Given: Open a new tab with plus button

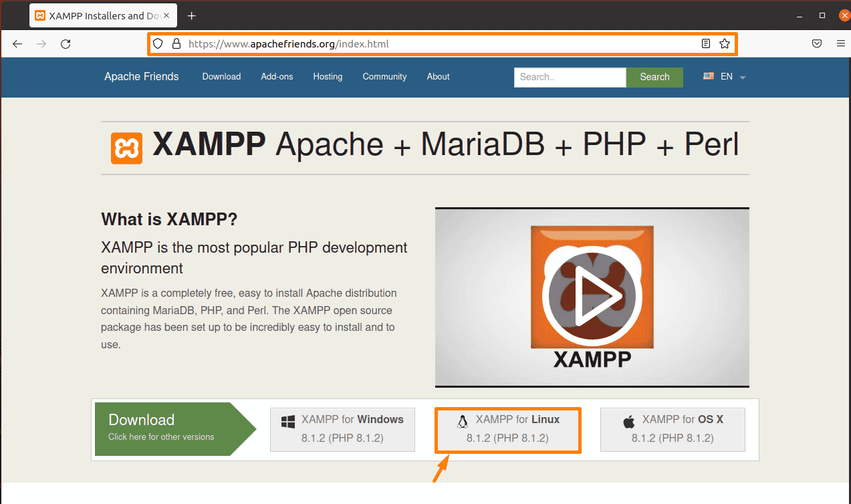Looking at the screenshot, I should pyautogui.click(x=192, y=15).
